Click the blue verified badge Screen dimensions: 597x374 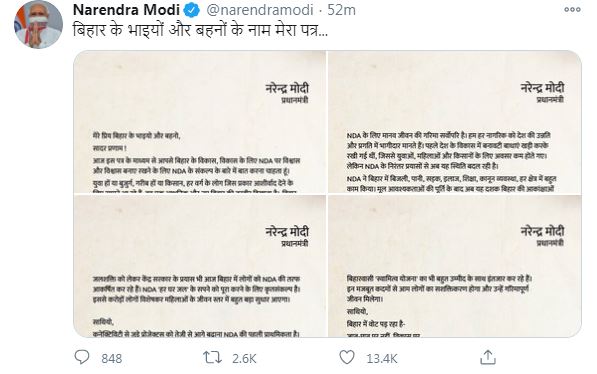[192, 10]
